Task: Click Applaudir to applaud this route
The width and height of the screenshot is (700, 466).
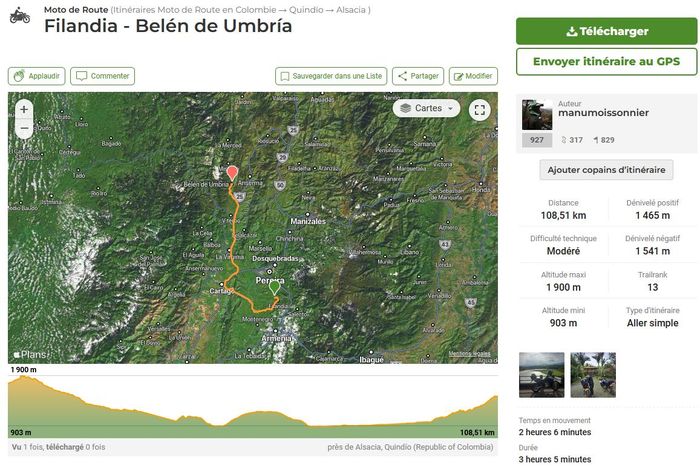Action: point(36,76)
